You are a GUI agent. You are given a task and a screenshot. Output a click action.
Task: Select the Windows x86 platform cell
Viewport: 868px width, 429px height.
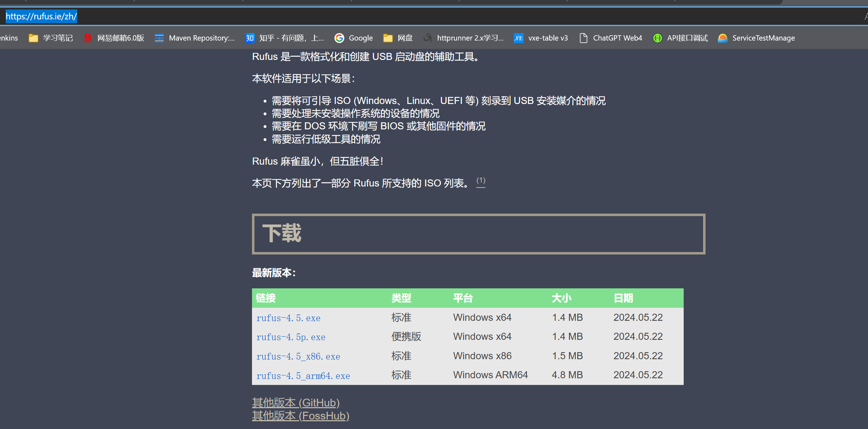pos(482,356)
